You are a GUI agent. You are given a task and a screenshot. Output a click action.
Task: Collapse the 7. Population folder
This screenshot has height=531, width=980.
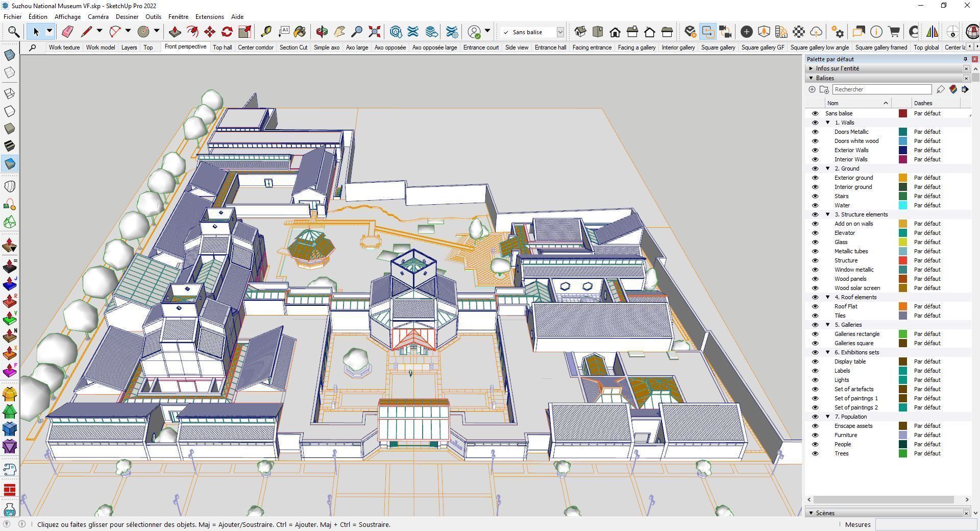pos(828,417)
